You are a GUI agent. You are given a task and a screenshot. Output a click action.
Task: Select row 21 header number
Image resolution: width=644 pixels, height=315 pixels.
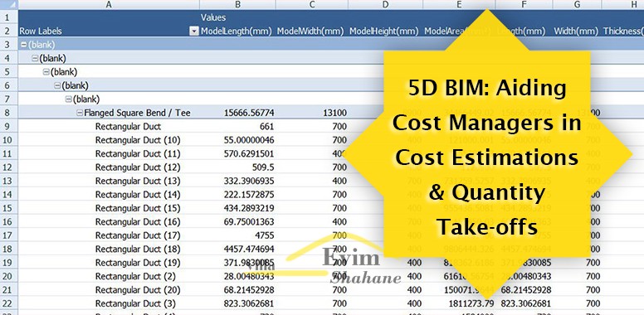pos(8,289)
